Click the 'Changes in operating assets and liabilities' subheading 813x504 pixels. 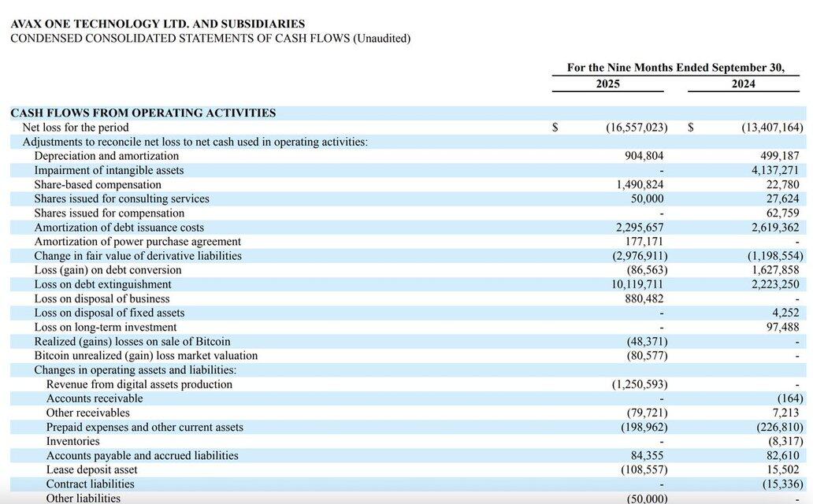135,370
